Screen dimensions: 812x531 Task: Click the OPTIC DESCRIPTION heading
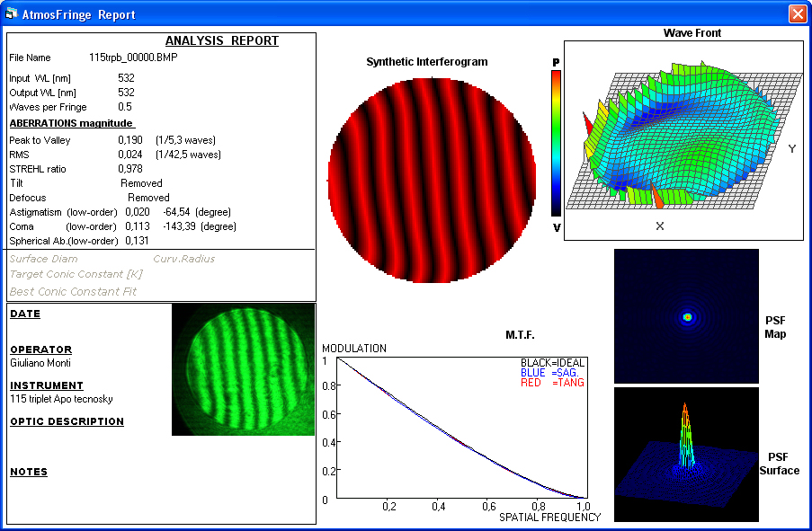[67, 421]
